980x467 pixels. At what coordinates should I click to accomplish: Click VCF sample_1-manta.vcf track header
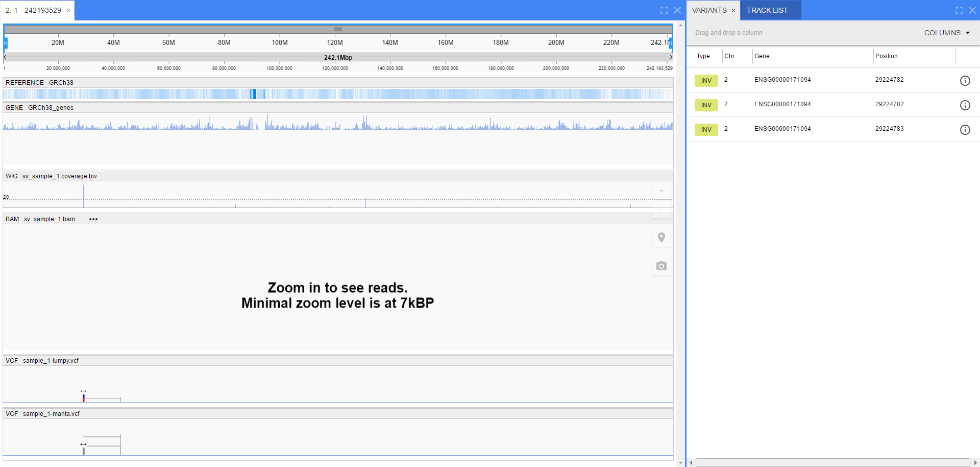click(x=338, y=414)
